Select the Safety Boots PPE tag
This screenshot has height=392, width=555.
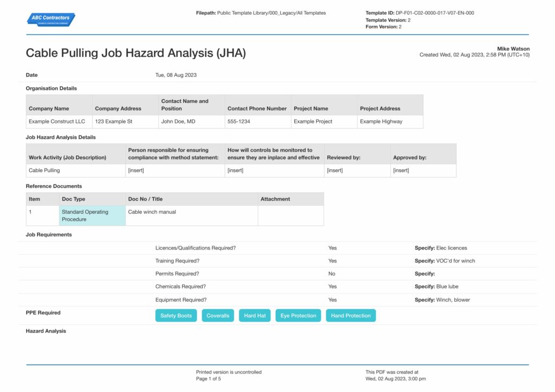176,315
